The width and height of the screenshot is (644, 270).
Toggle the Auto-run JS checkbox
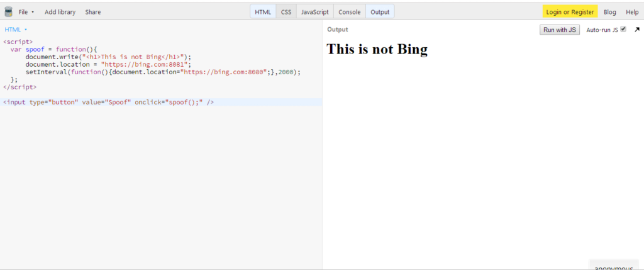[623, 29]
